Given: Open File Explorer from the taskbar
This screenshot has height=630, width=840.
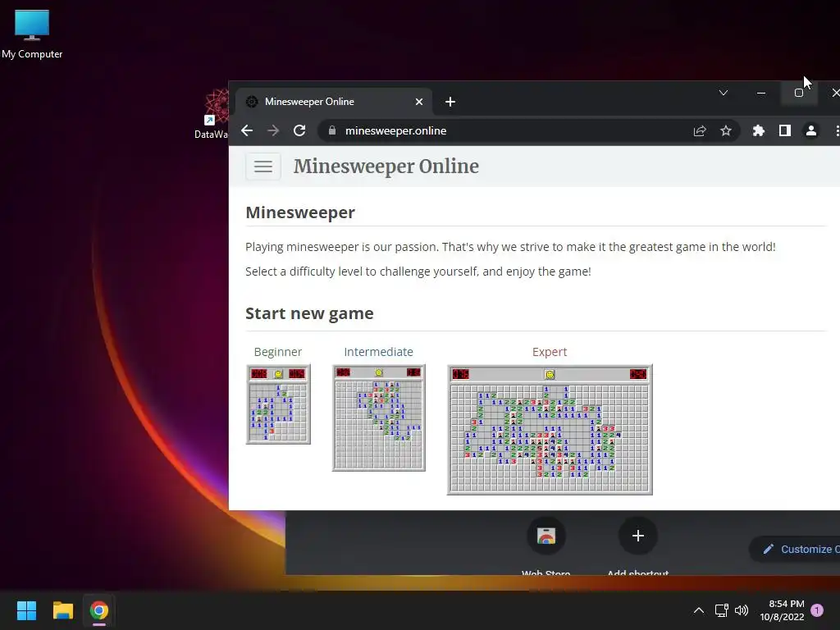Looking at the screenshot, I should [x=62, y=610].
